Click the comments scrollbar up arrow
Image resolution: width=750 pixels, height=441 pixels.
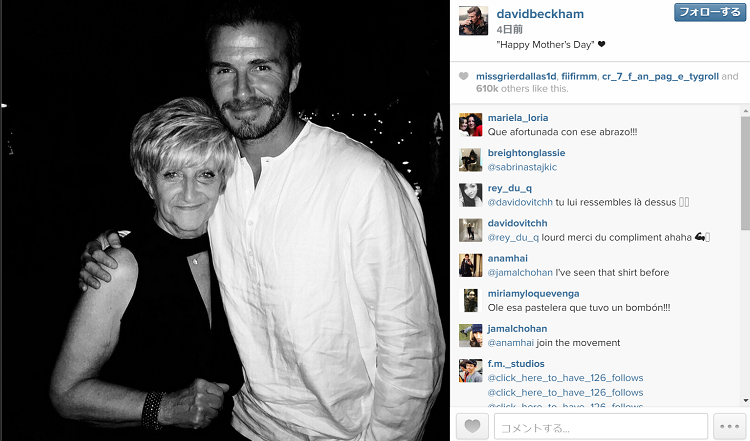point(746,111)
